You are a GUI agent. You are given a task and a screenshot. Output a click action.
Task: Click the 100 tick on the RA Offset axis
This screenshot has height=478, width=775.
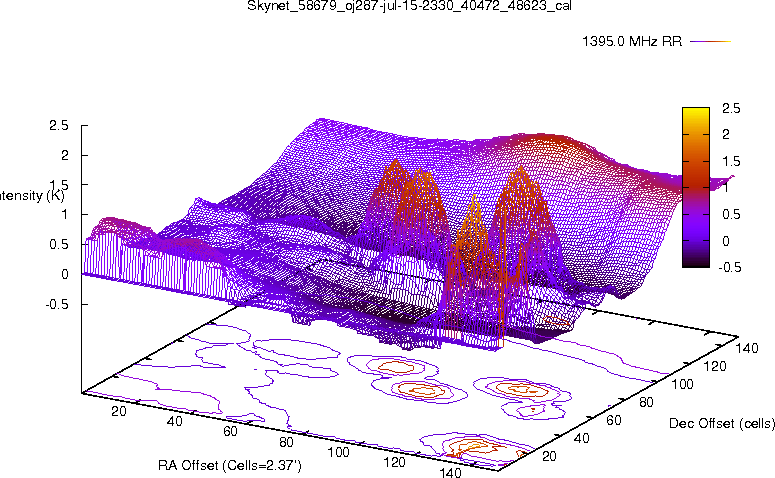pyautogui.click(x=339, y=452)
